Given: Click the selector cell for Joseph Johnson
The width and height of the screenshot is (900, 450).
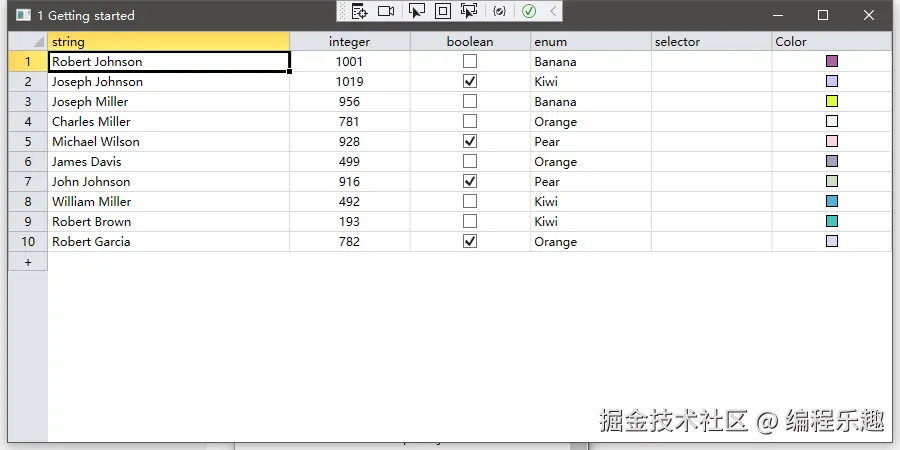Looking at the screenshot, I should [711, 82].
